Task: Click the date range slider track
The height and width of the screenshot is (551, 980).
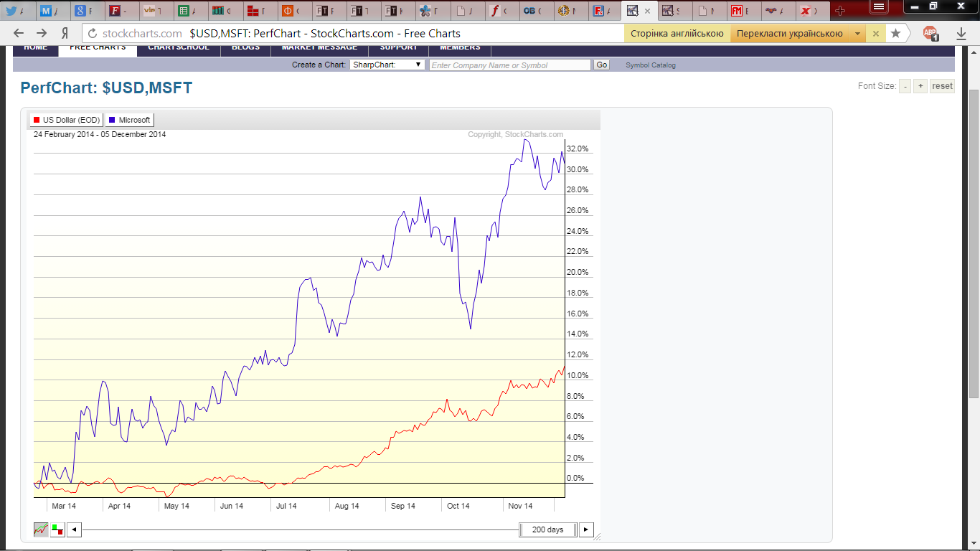Action: point(301,529)
